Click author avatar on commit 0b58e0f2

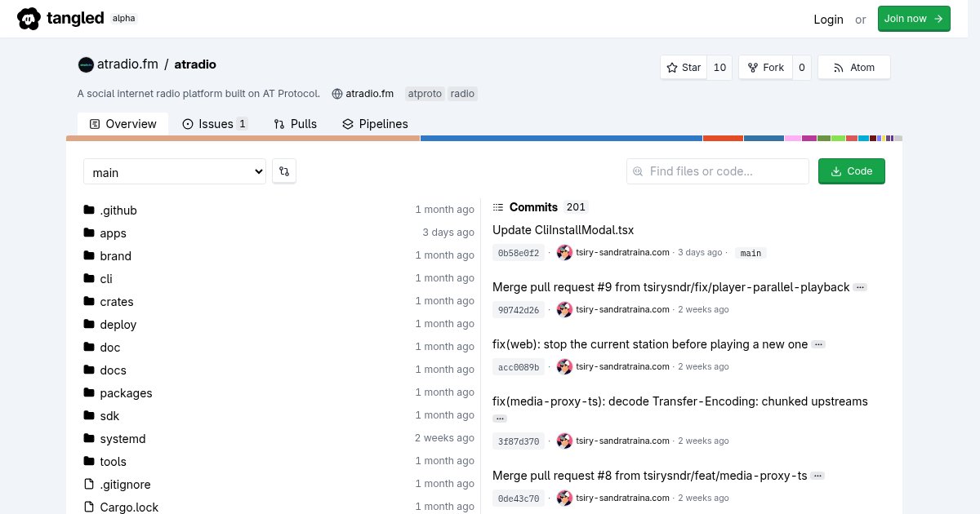(x=564, y=253)
